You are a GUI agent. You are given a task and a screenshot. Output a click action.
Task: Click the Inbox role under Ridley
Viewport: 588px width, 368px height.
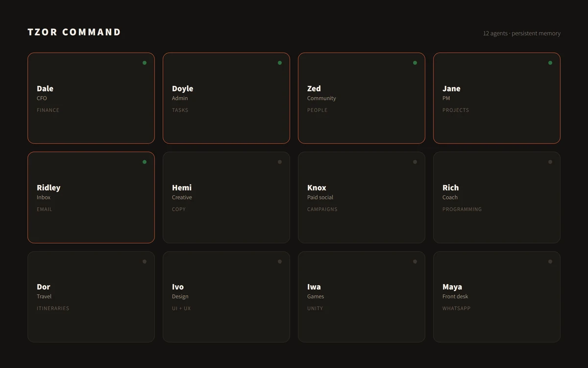(44, 198)
